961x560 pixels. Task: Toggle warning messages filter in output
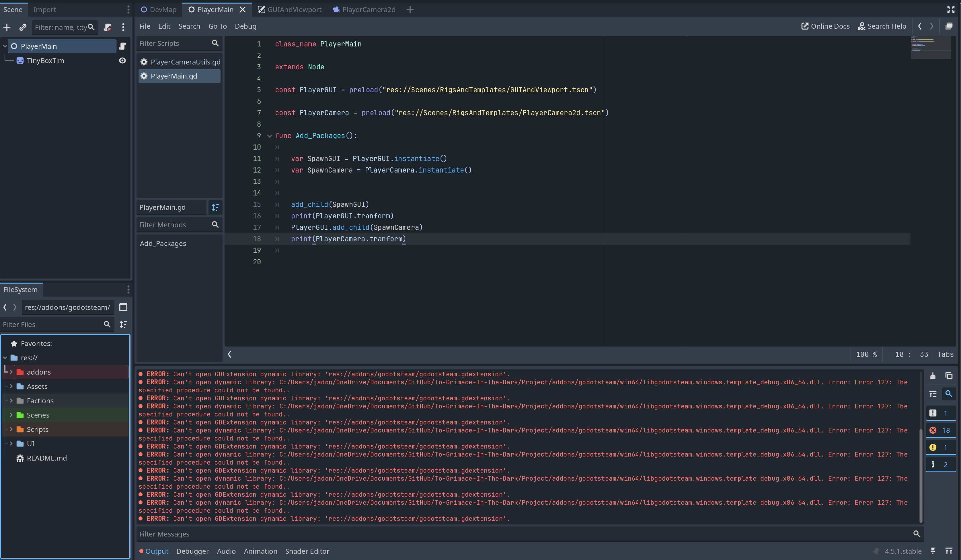(x=940, y=448)
